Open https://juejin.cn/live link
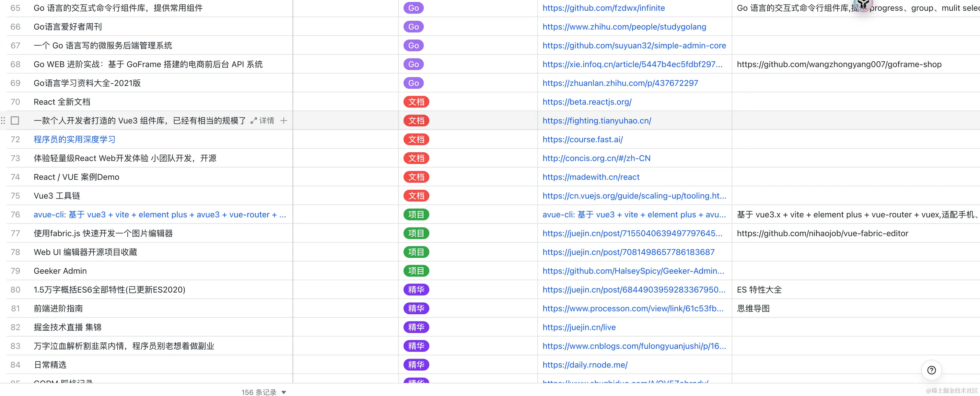Viewport: 980px width, 396px height. [x=579, y=327]
